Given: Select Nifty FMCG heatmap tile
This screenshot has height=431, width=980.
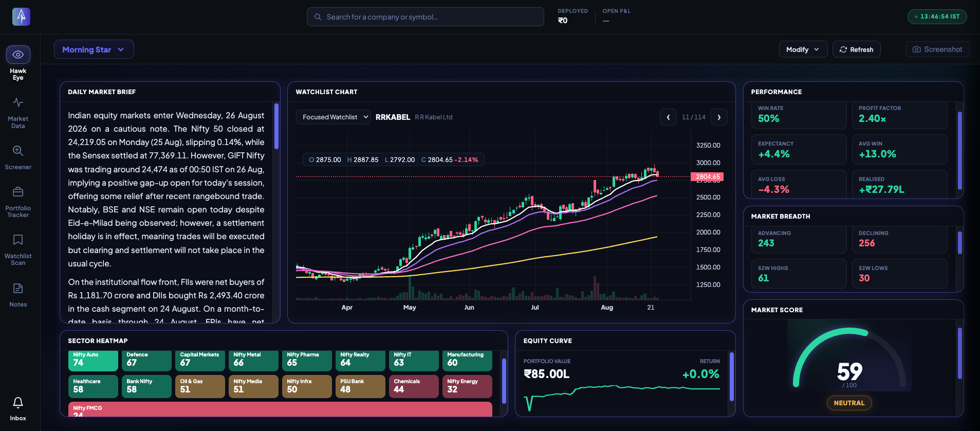Looking at the screenshot, I should [280, 410].
